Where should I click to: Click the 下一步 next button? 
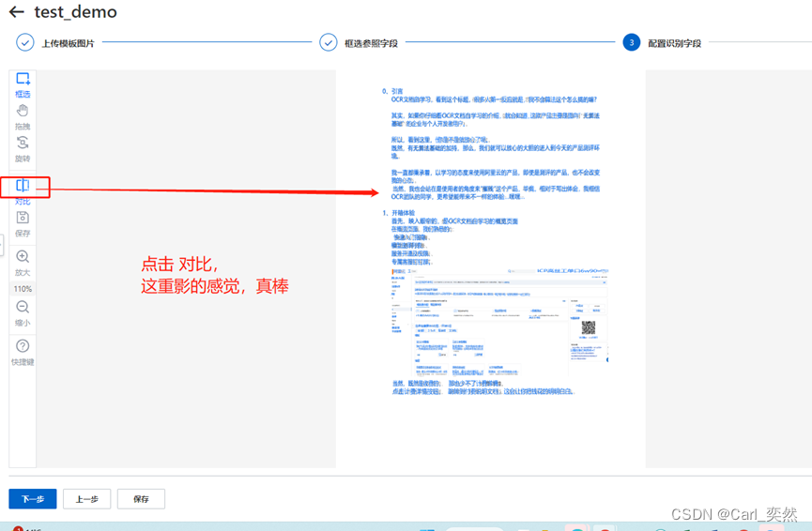click(x=33, y=499)
